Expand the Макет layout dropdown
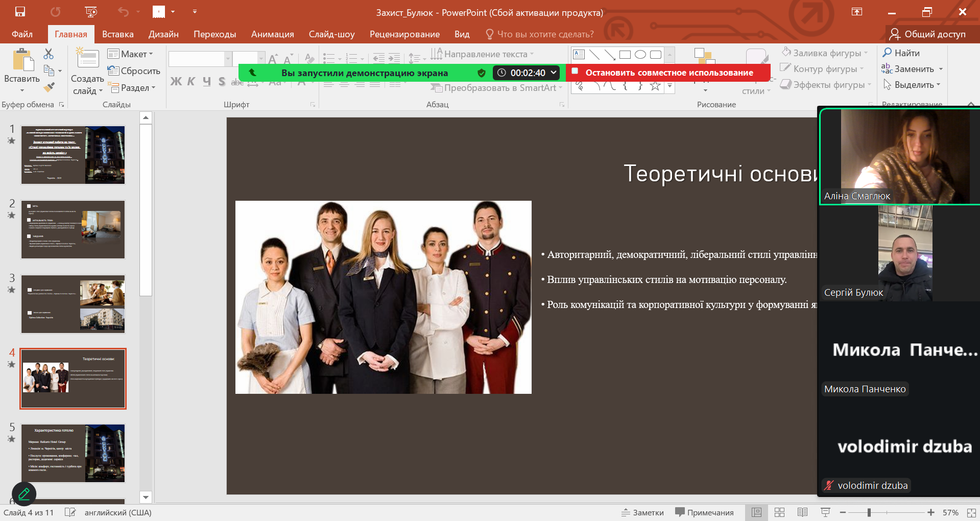Viewport: 980px width, 521px height. point(131,54)
